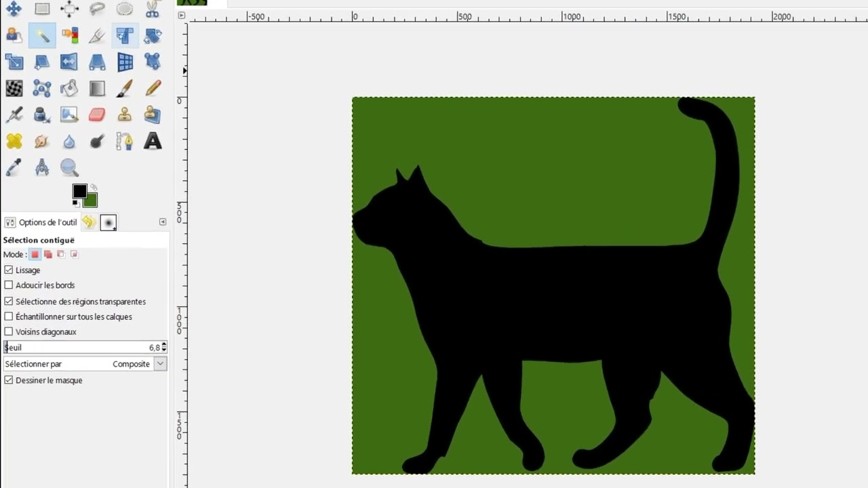Image resolution: width=868 pixels, height=488 pixels.
Task: Select the Heal bandage tool
Action: pyautogui.click(x=14, y=141)
